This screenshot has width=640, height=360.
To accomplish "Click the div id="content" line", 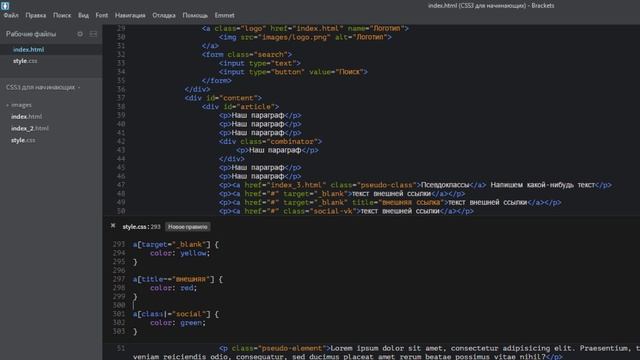I will coord(223,98).
